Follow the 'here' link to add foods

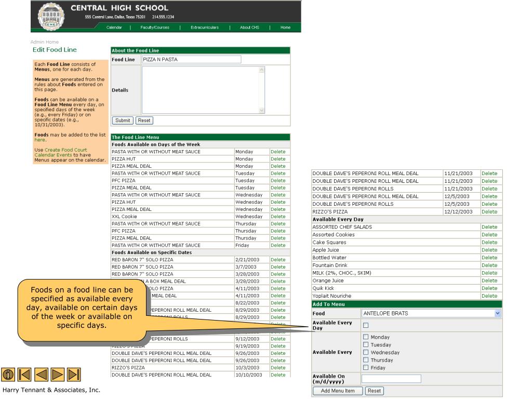coord(39,140)
